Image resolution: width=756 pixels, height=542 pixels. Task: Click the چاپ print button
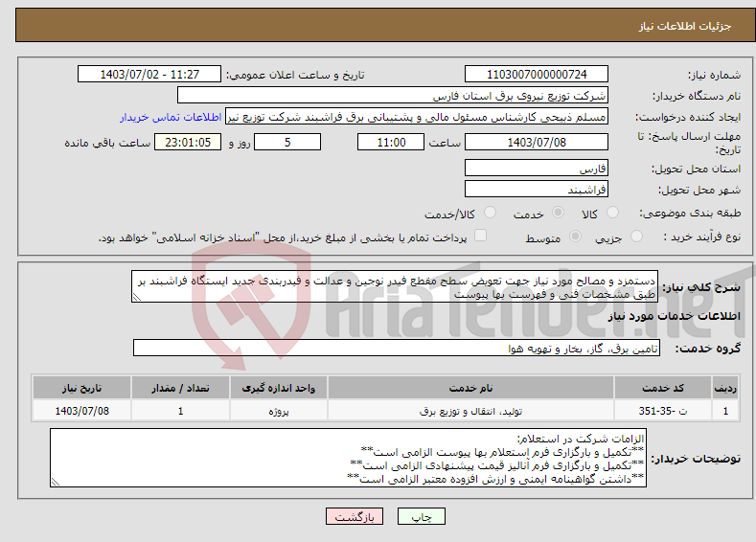[422, 516]
